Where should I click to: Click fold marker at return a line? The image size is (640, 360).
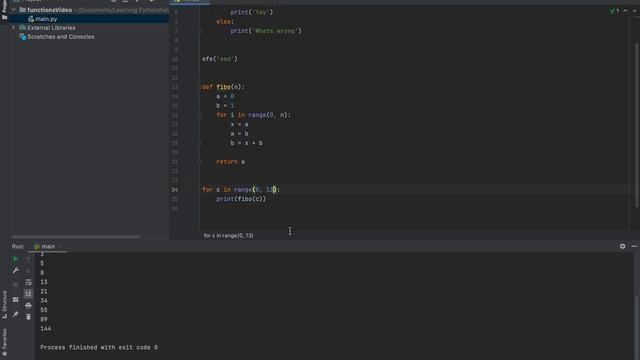pyautogui.click(x=200, y=162)
